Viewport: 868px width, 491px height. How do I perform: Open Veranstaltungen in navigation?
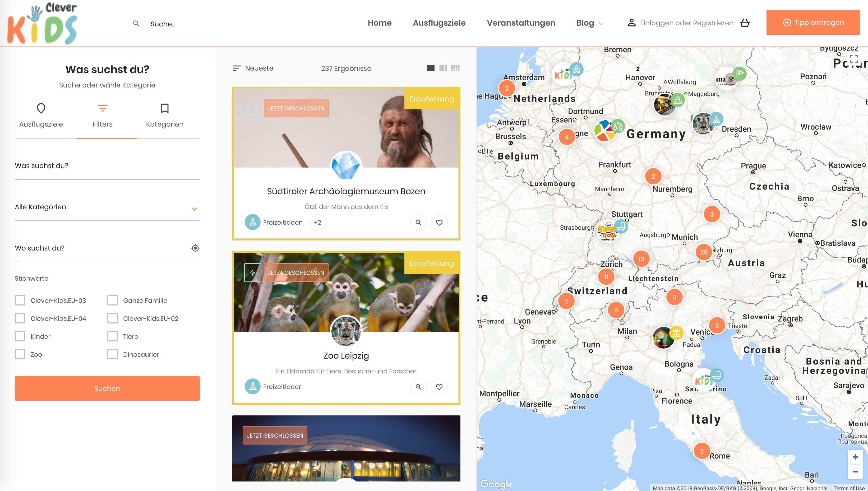521,23
